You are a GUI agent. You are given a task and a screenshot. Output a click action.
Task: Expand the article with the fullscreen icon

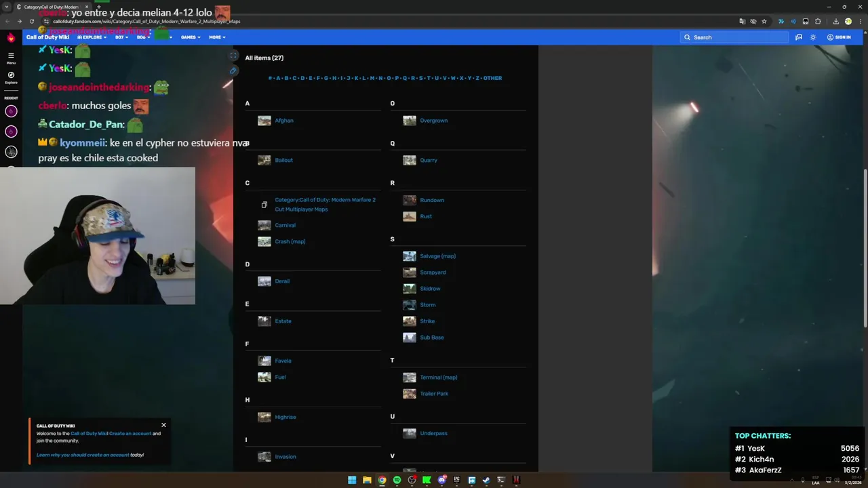click(233, 56)
